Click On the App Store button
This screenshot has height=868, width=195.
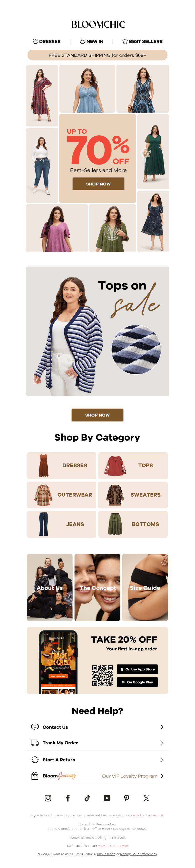tap(137, 669)
